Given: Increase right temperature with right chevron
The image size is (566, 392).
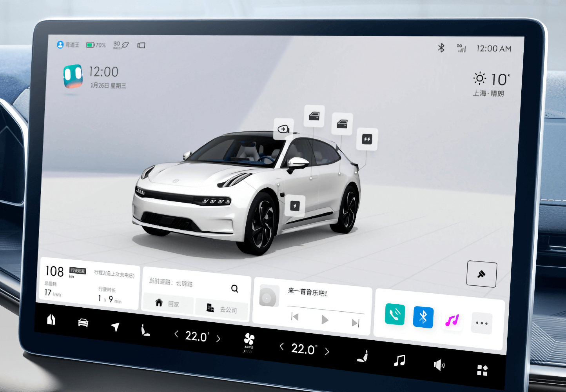Looking at the screenshot, I should click(327, 352).
